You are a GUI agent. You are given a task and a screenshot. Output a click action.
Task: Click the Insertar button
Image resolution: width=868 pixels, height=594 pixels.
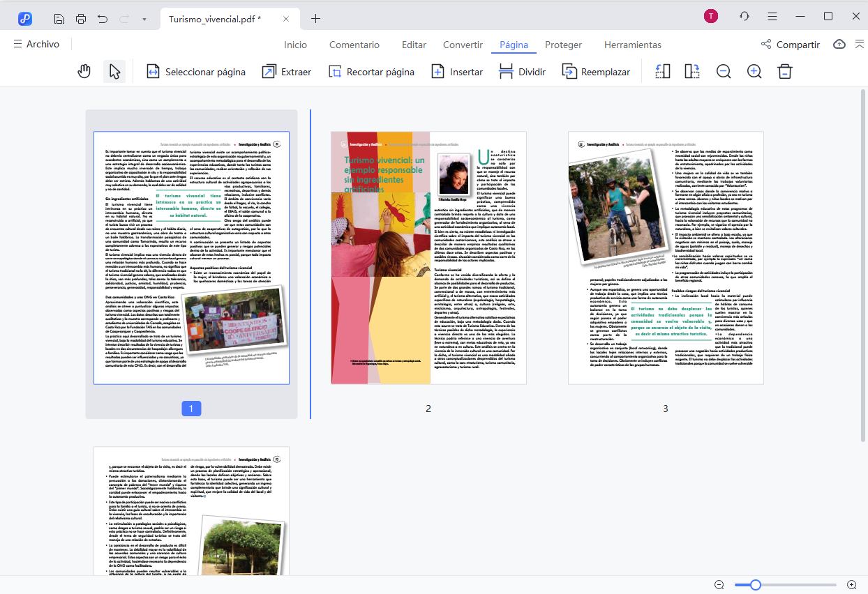point(457,72)
